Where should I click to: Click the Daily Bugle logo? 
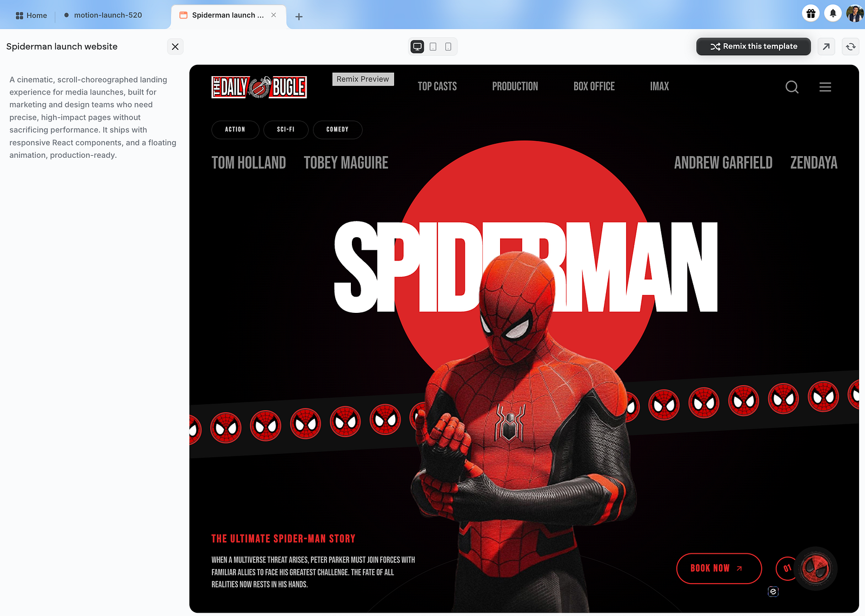pos(259,87)
